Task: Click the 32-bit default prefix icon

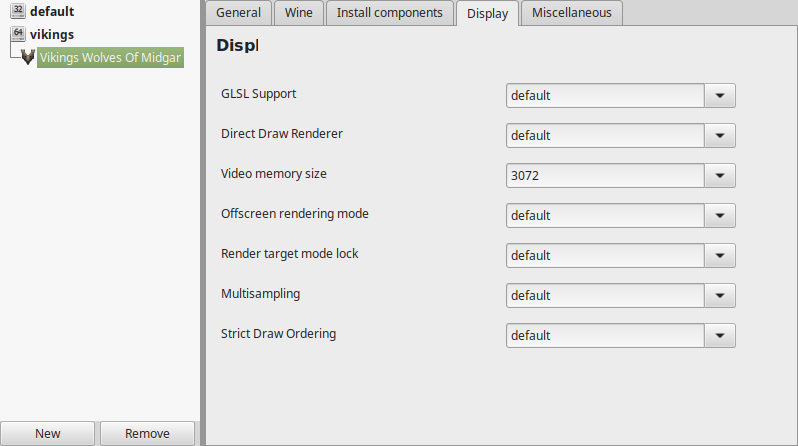Action: click(x=18, y=11)
